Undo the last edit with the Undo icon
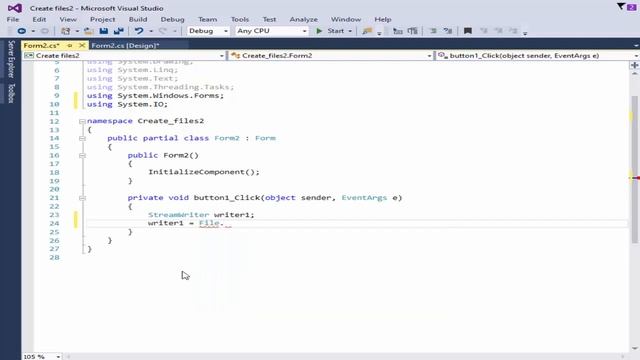The height and width of the screenshot is (360, 640). (139, 31)
